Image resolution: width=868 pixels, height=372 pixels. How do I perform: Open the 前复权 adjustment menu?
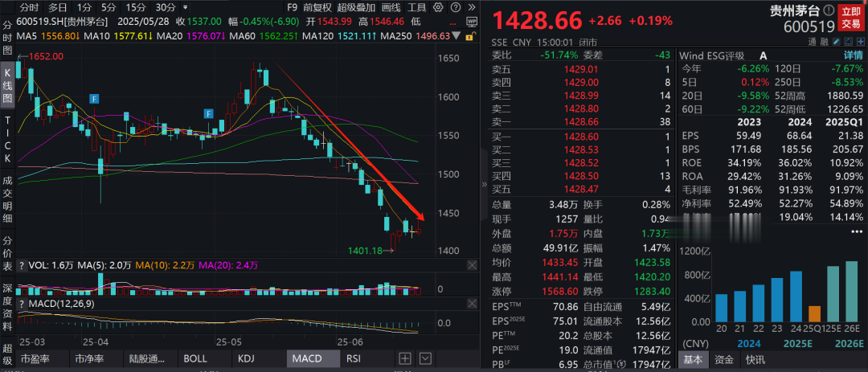click(317, 8)
